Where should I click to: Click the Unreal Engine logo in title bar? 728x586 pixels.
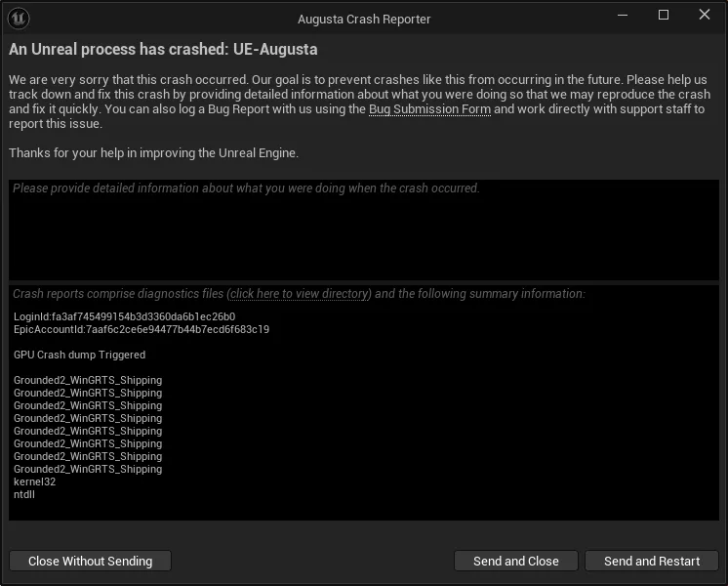click(x=20, y=18)
